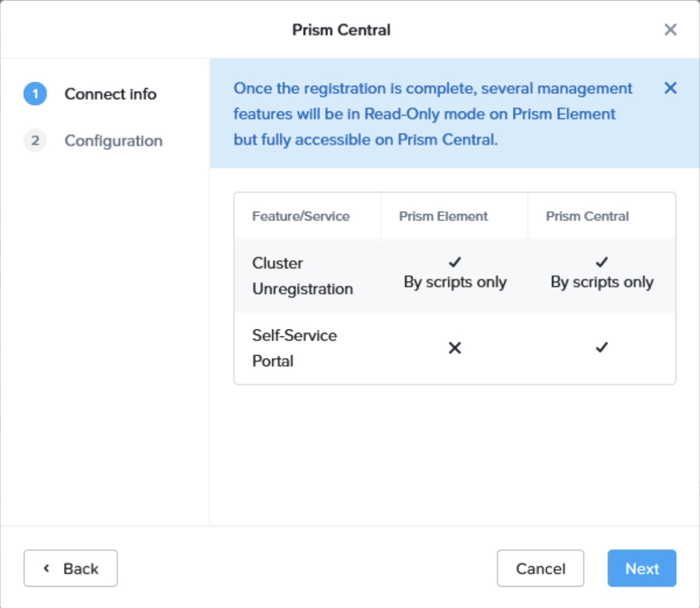This screenshot has width=700, height=608.
Task: Click the step 2 circle icon
Action: point(35,140)
